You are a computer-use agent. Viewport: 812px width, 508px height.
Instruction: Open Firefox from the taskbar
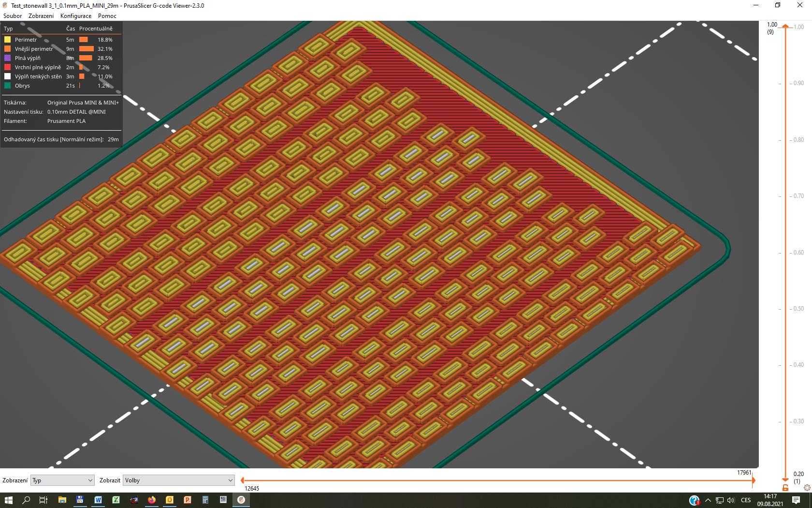[152, 500]
